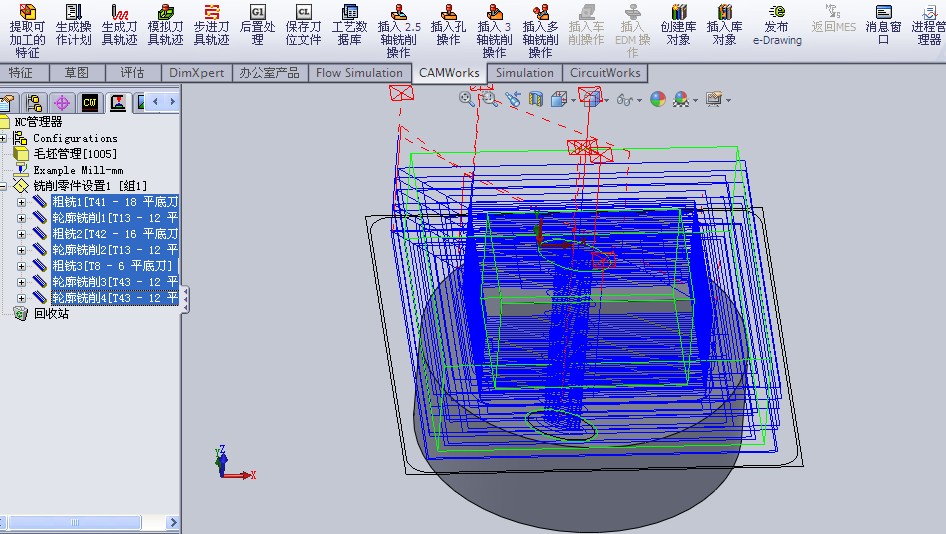Screen dimensions: 946x534
Task: Click panel tabs scroll-left arrow
Action: [x=156, y=102]
